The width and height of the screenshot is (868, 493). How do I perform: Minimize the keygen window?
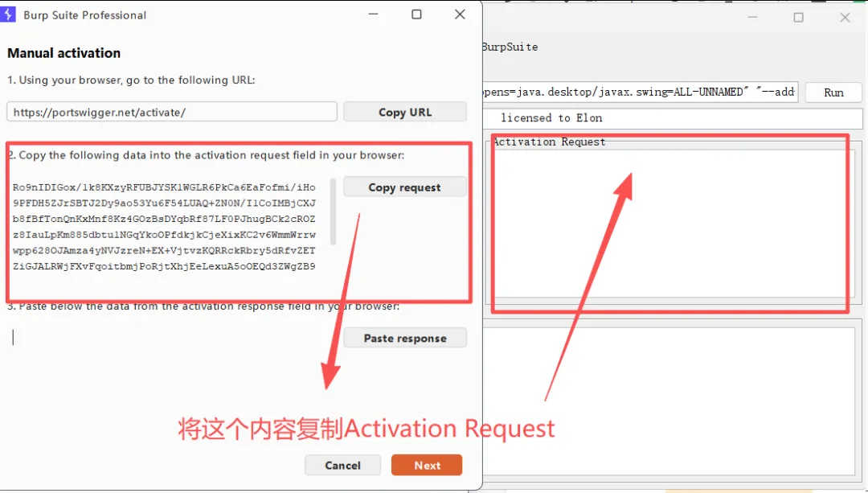tap(752, 18)
